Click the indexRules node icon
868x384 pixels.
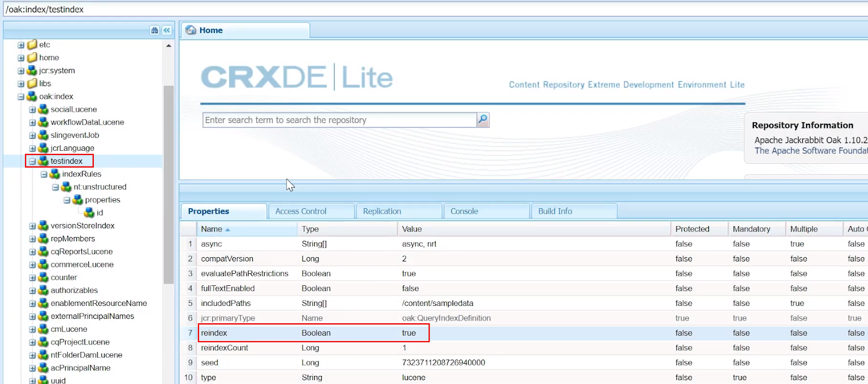[x=55, y=174]
